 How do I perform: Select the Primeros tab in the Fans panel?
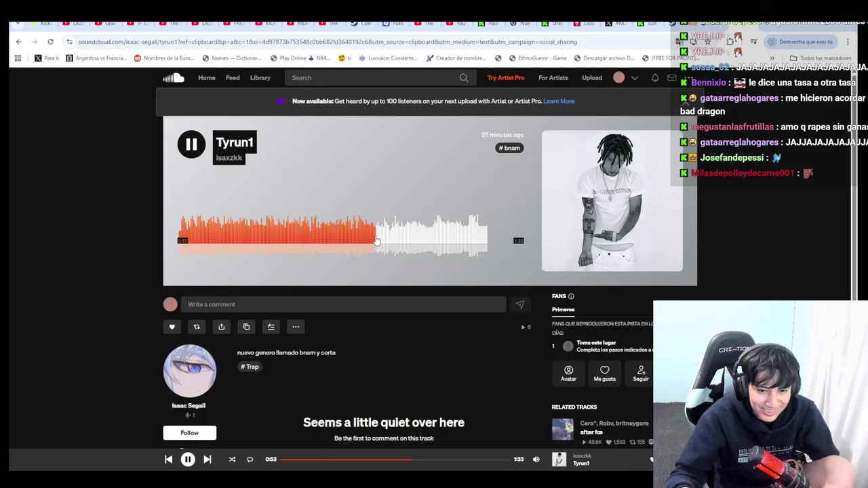[x=563, y=310]
